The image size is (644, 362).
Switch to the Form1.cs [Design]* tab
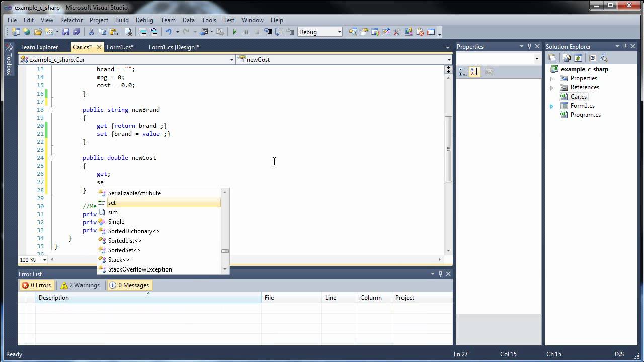tap(174, 47)
